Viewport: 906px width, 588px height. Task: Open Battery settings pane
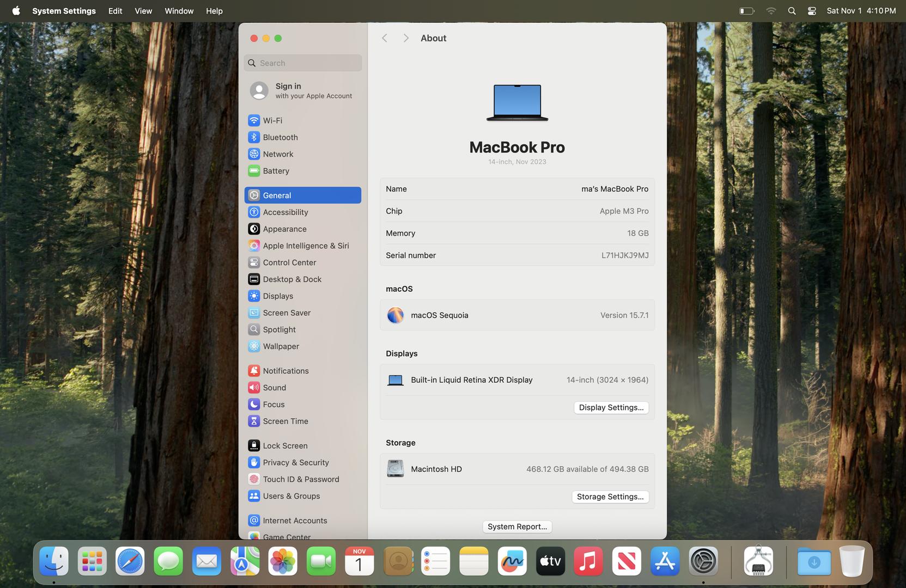click(276, 171)
